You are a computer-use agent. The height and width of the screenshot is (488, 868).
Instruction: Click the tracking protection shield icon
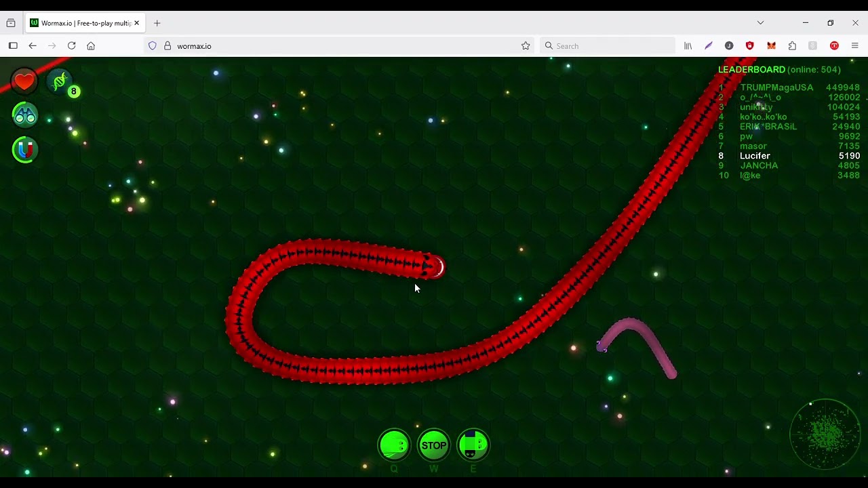coord(153,46)
